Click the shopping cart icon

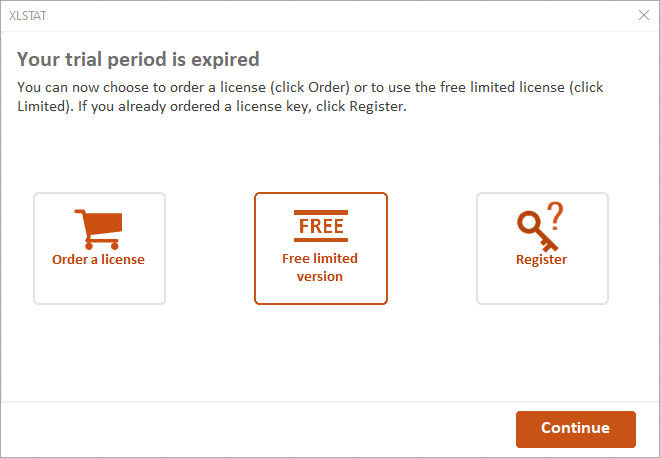[99, 229]
